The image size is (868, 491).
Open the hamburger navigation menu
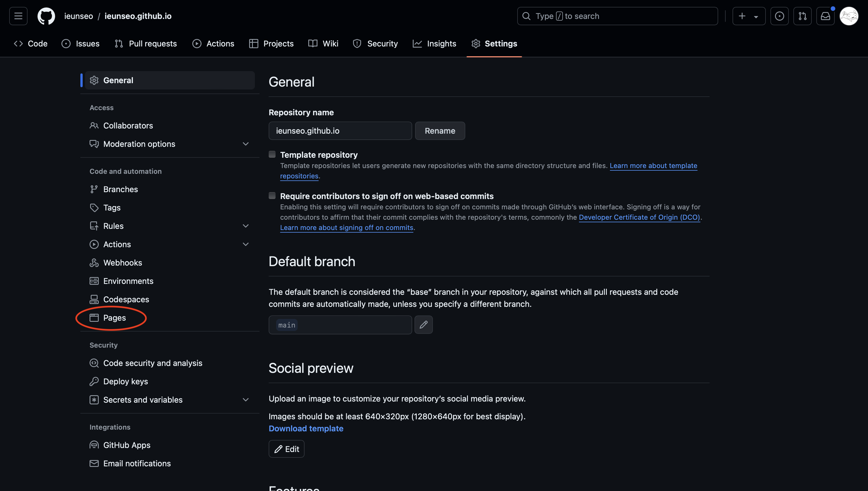tap(18, 16)
